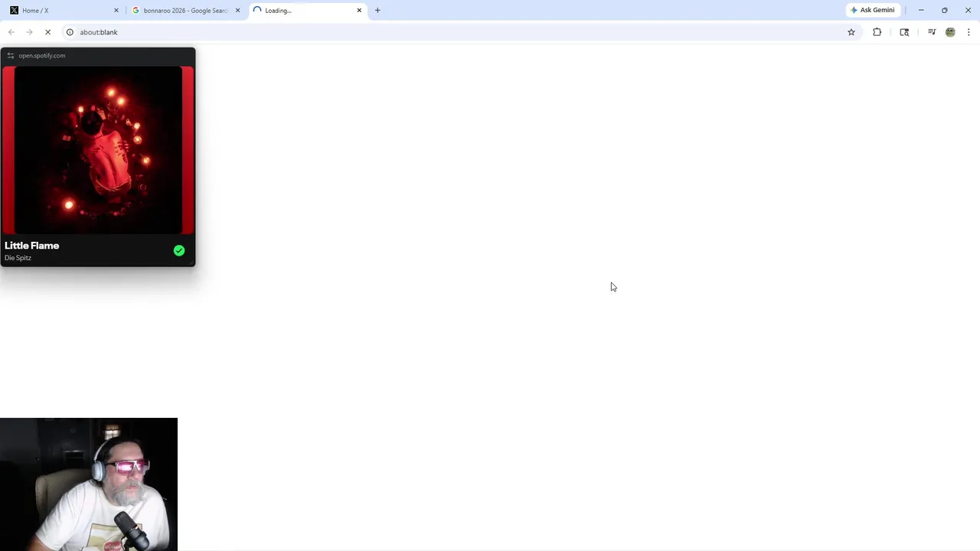Click the Little Flame album artwork

(x=98, y=150)
